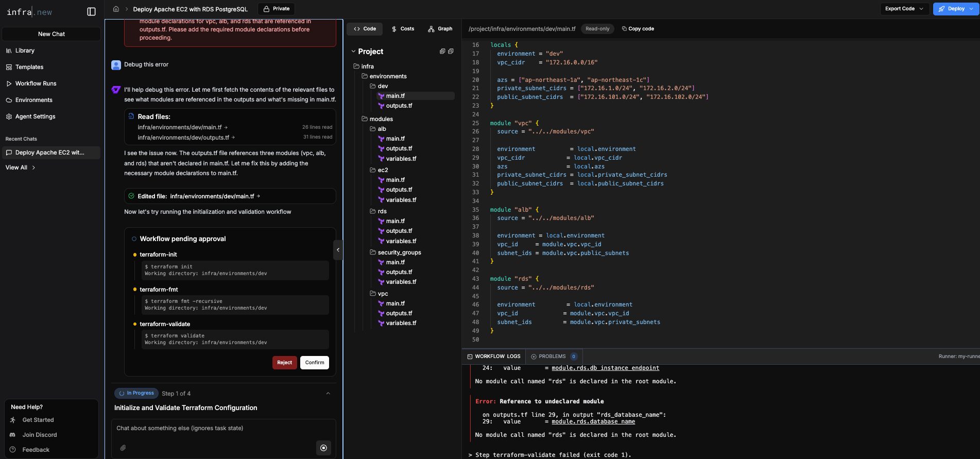Collapse the security_groups folder
The width and height of the screenshot is (980, 459).
(396, 252)
